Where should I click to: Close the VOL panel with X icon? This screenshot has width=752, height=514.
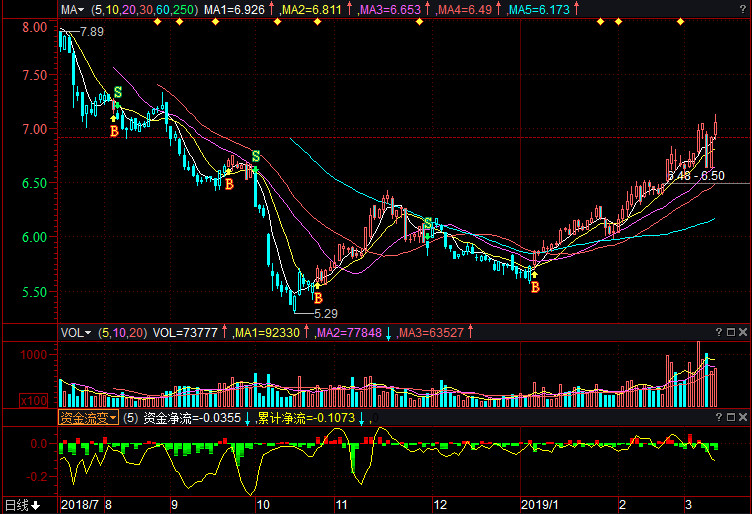741,332
